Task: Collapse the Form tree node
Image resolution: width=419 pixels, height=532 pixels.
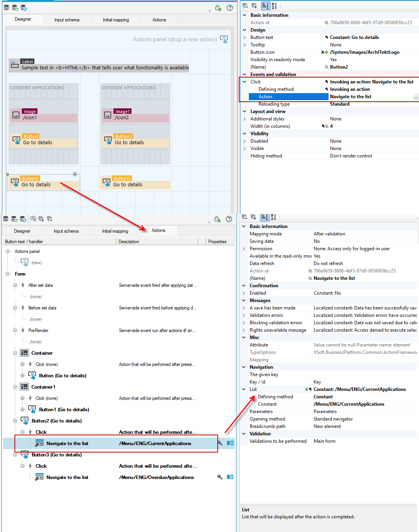Action: click(x=7, y=274)
